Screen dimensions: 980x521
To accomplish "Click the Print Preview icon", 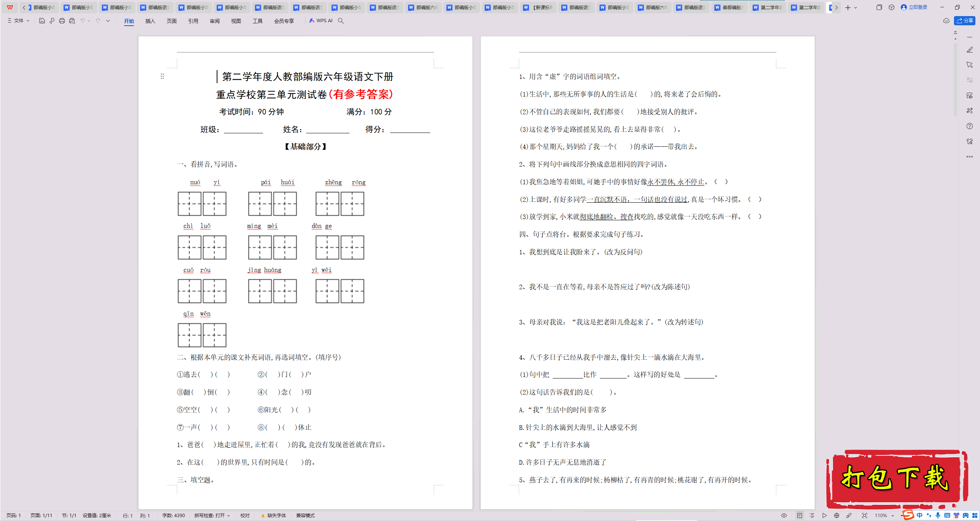I will [72, 21].
